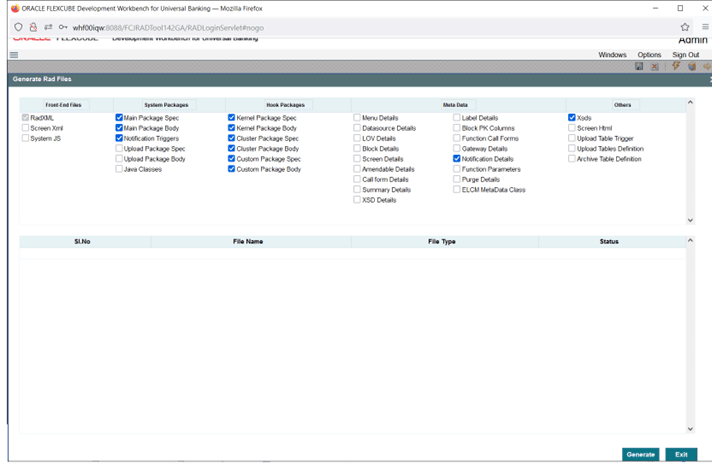This screenshot has width=712, height=464.
Task: Click the browser address bar URL
Action: [168, 28]
